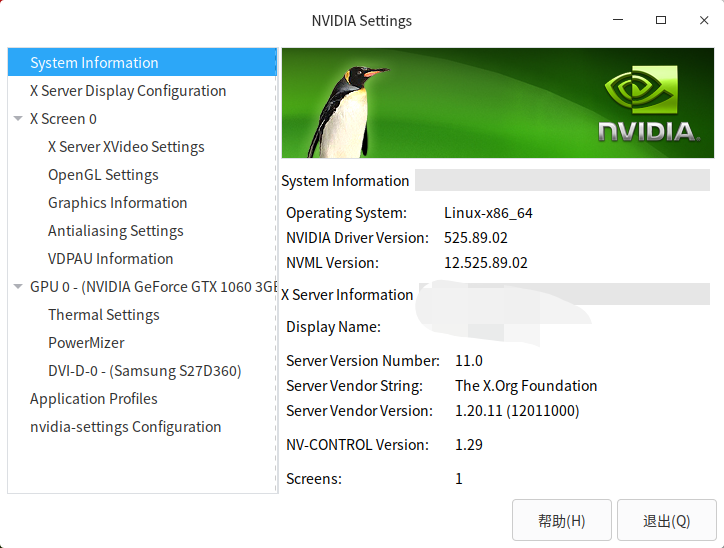Show Graphics Information page
The image size is (724, 548).
[117, 203]
